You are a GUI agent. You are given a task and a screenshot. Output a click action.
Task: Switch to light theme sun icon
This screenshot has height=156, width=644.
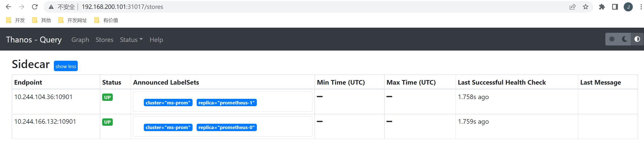tap(612, 39)
